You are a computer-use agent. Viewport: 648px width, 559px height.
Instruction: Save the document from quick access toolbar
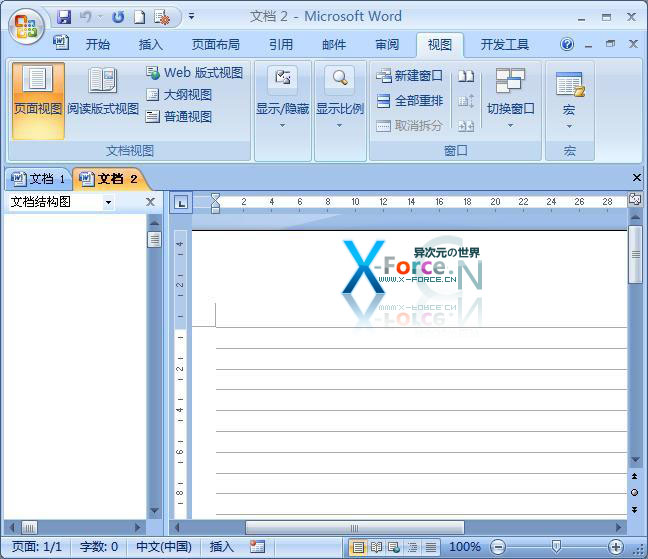coord(64,17)
